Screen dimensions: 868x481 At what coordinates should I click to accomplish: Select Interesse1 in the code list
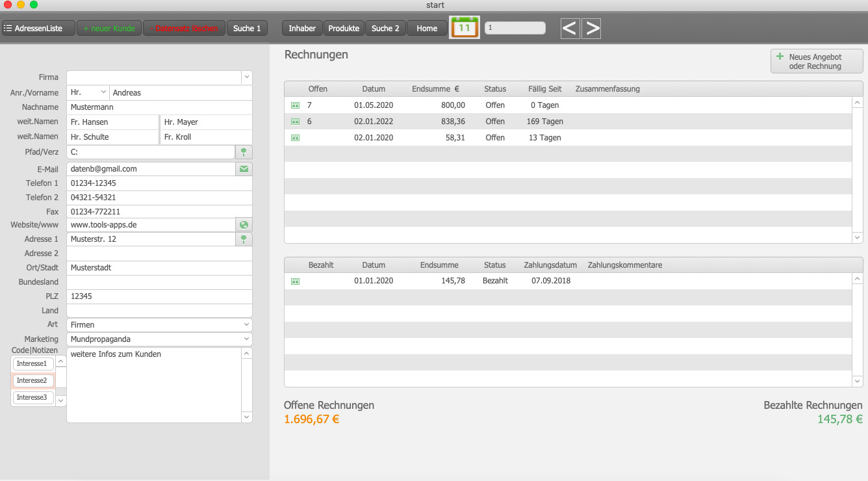click(33, 363)
